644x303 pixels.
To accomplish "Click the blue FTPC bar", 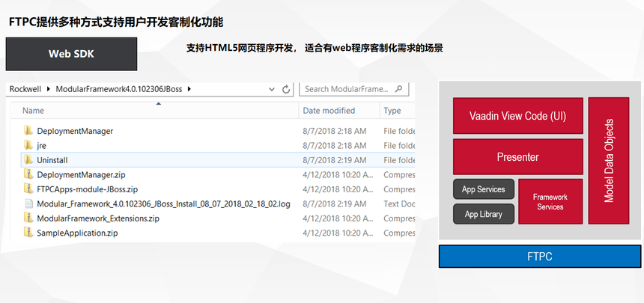I will click(x=540, y=257).
